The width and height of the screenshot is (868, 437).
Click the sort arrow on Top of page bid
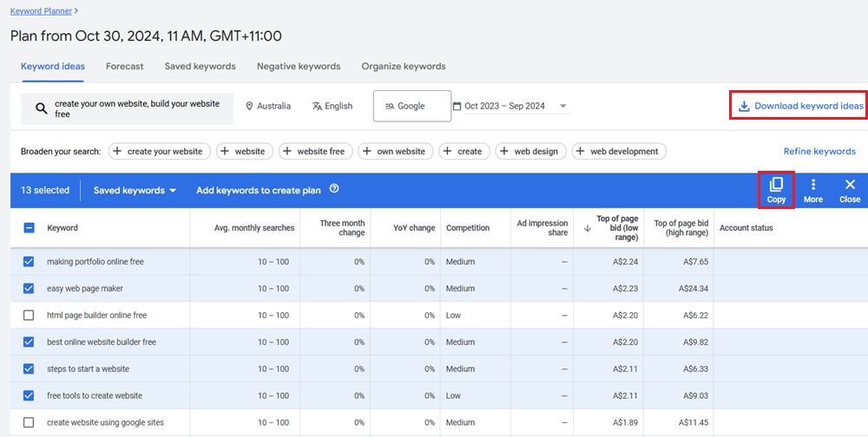point(588,228)
